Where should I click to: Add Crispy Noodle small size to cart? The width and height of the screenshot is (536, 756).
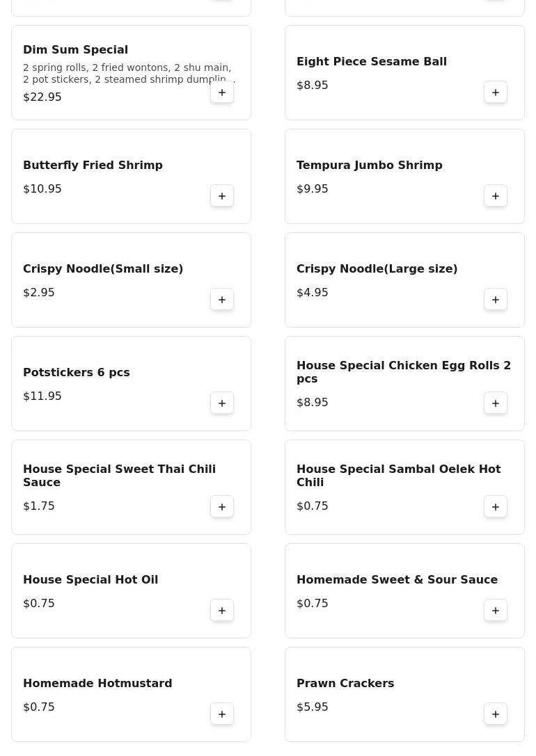222,300
